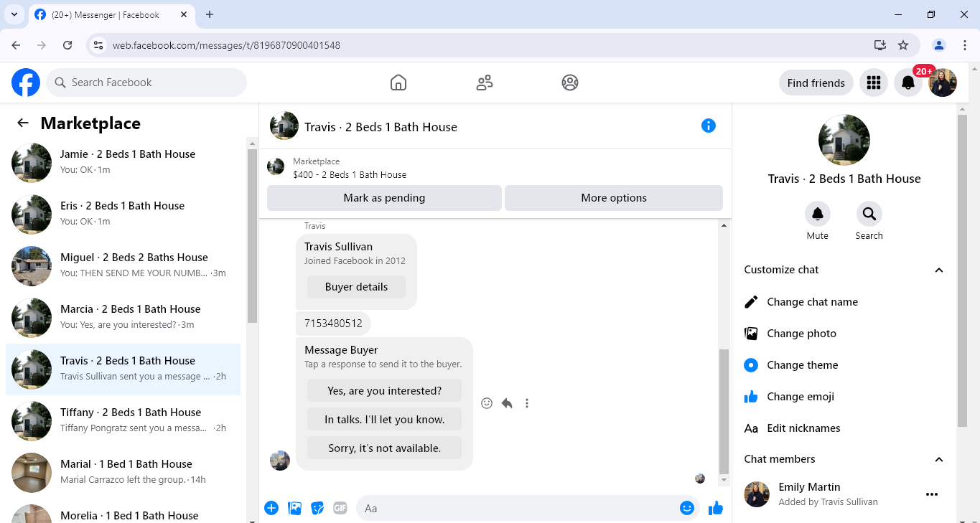Click conversation list scrollbar thumb
This screenshot has width=980, height=523.
tap(252, 235)
